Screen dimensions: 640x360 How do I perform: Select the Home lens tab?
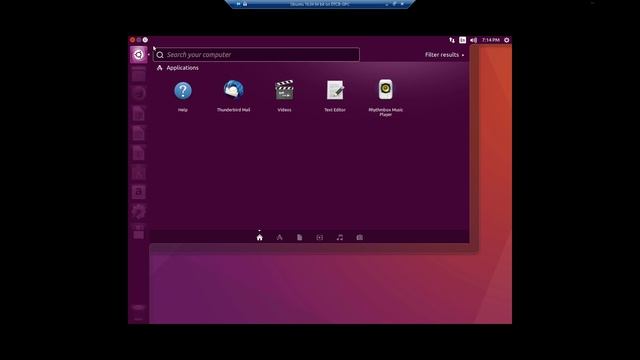pyautogui.click(x=260, y=237)
